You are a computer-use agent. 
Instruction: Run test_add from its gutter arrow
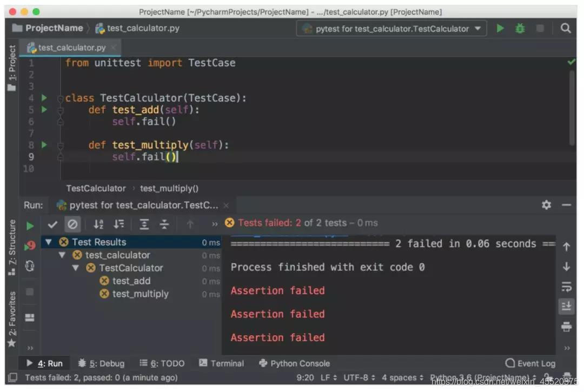point(44,110)
